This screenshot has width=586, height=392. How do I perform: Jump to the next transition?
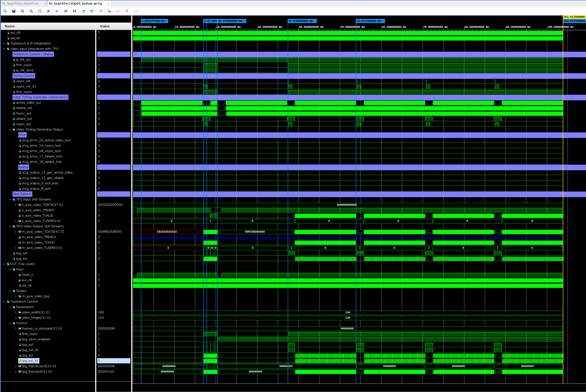click(x=92, y=11)
